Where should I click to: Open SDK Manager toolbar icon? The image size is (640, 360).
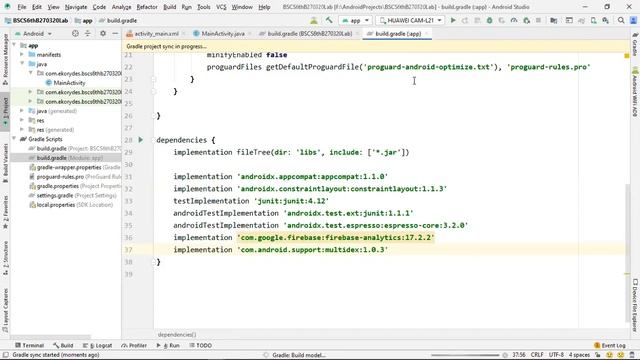coord(606,20)
